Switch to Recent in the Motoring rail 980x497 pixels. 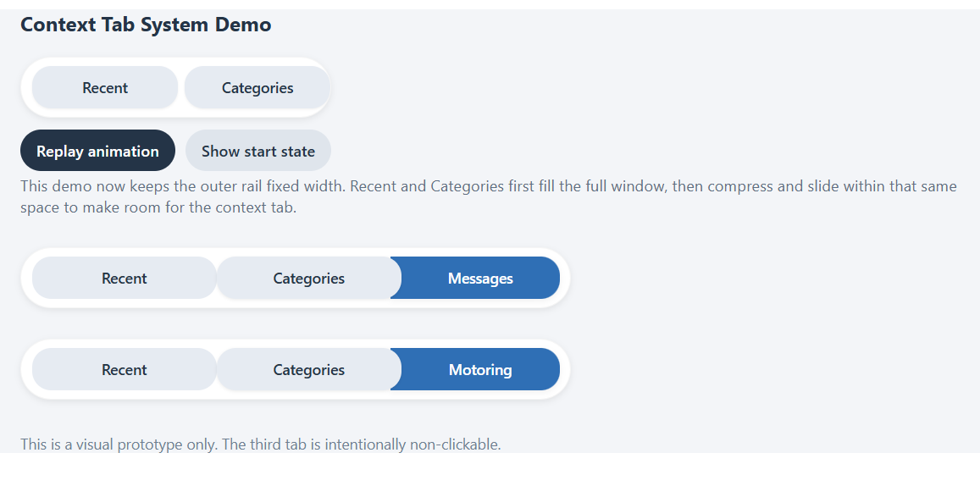tap(125, 370)
